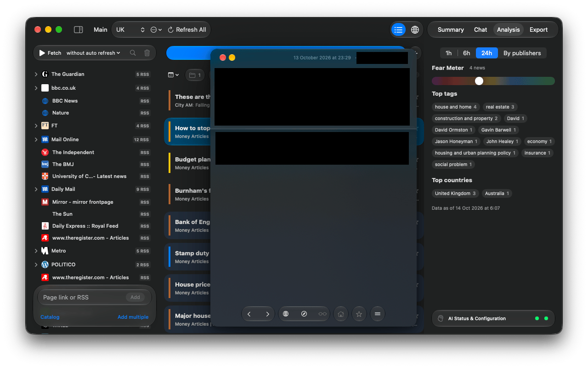Click Refresh All
This screenshot has height=368, width=588.
(x=187, y=29)
